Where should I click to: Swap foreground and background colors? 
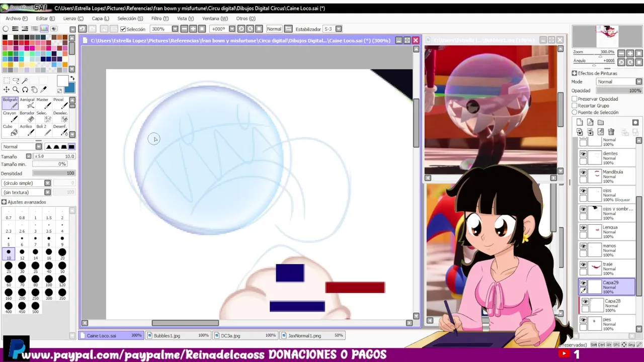click(72, 78)
